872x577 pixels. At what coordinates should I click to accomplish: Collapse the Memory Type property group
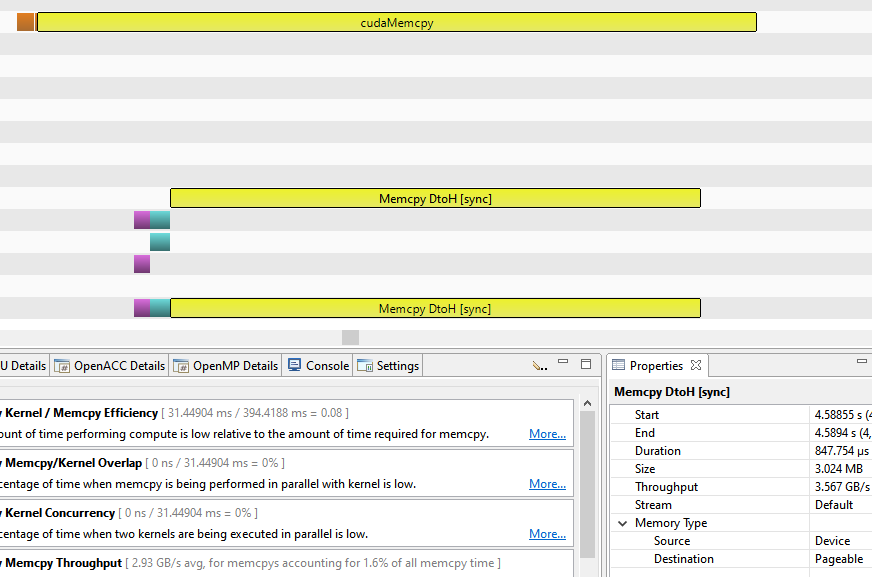pos(623,523)
